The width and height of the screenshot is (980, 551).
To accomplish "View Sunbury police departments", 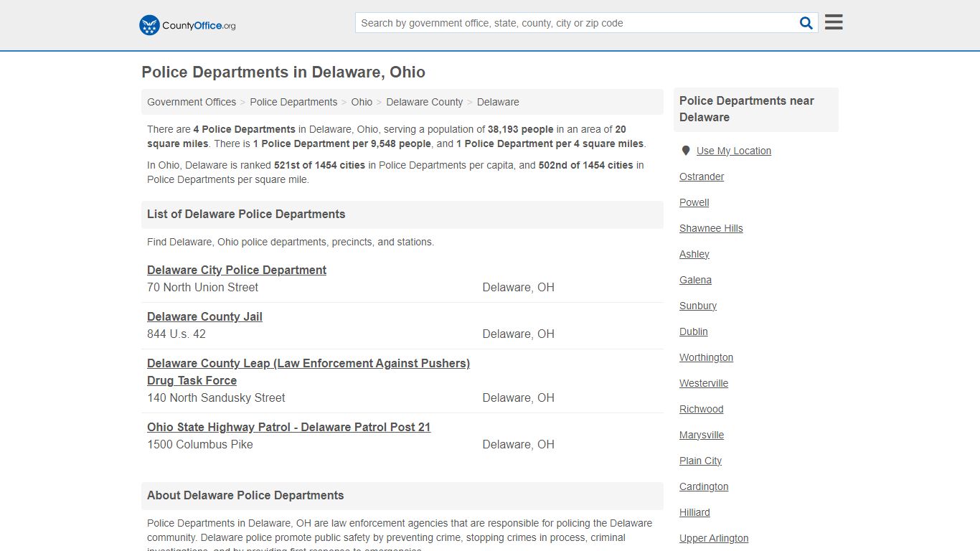I will coord(698,306).
